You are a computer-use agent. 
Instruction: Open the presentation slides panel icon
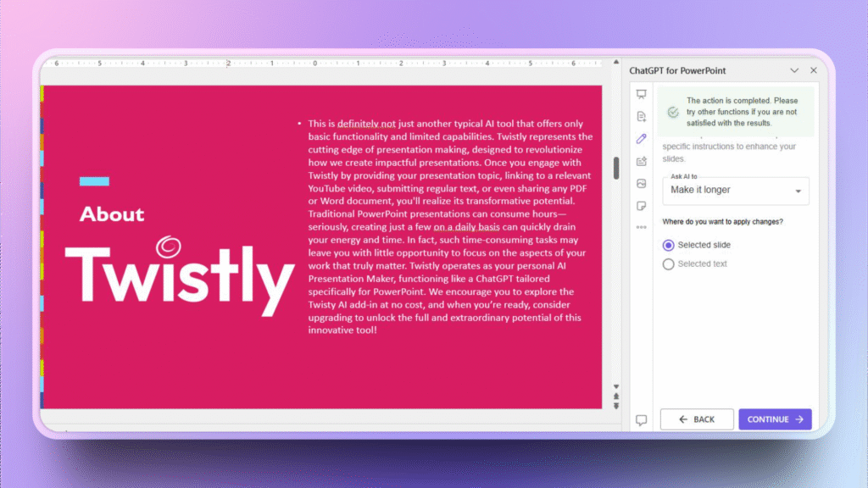[x=642, y=94]
